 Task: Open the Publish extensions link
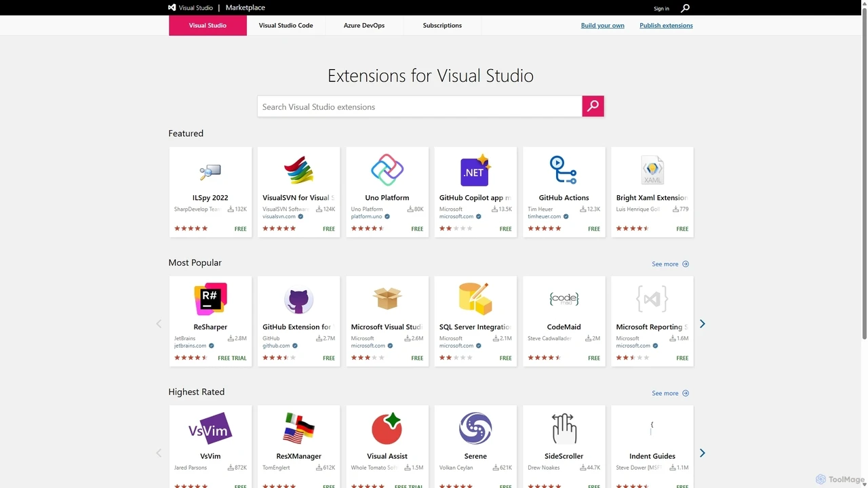[666, 26]
